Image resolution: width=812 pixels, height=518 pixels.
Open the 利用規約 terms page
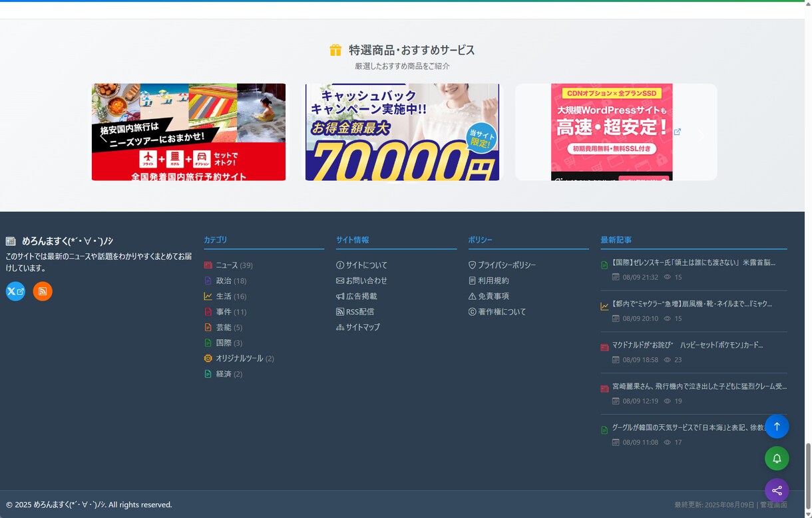pos(489,281)
